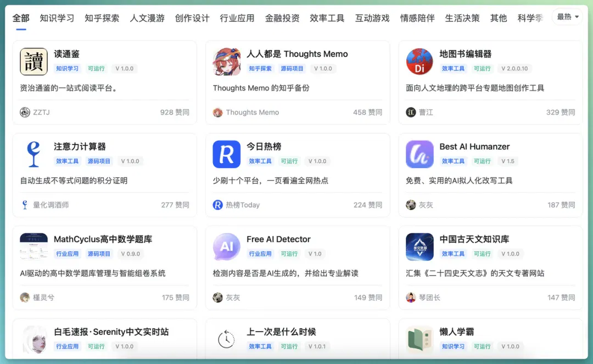Select the 情感陪伴 tab
The width and height of the screenshot is (593, 364).
pos(417,18)
